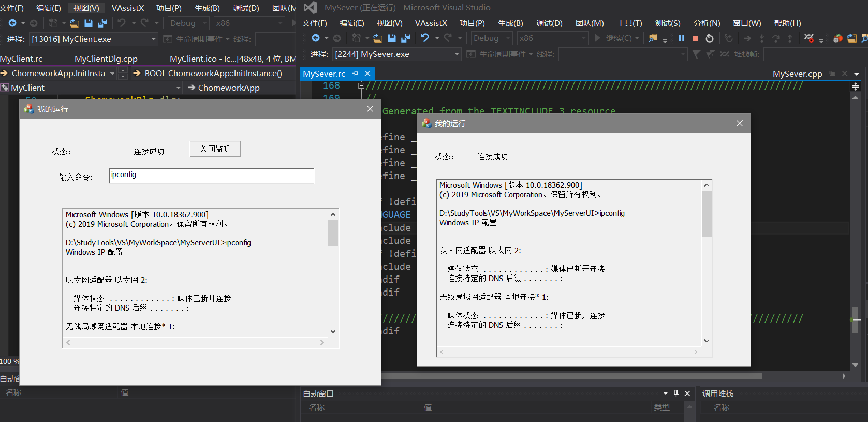This screenshot has width=868, height=422.
Task: Click find in files icon in MySever toolbar
Action: pyautogui.click(x=653, y=38)
